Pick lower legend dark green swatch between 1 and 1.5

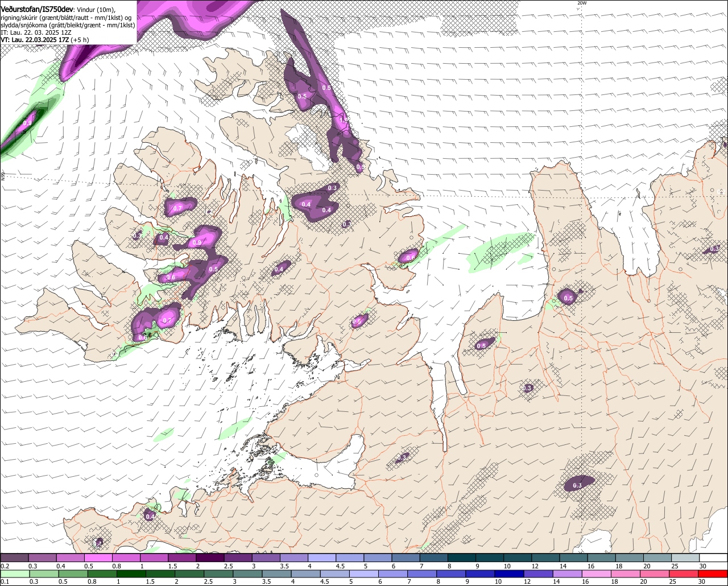coord(131,573)
